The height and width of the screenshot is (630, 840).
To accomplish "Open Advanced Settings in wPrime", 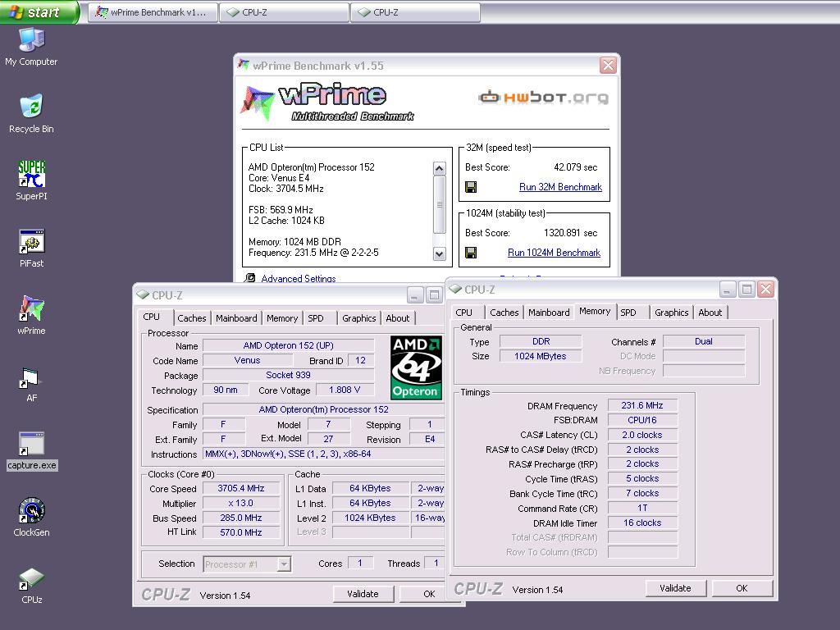I will click(x=299, y=278).
